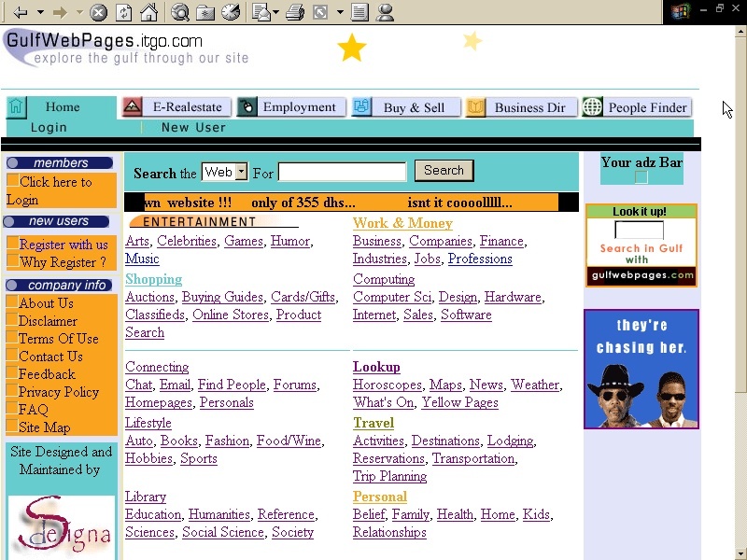Print the page with printer icon

[x=295, y=12]
